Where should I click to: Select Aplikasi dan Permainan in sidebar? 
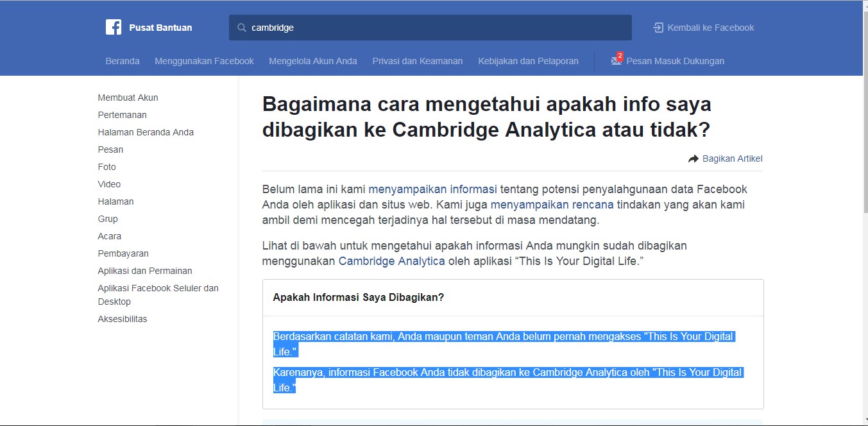(x=145, y=271)
